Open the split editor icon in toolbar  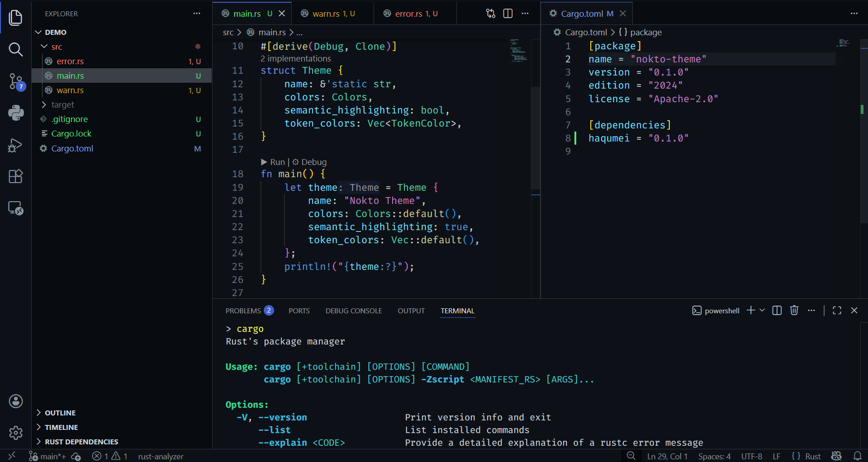point(508,14)
